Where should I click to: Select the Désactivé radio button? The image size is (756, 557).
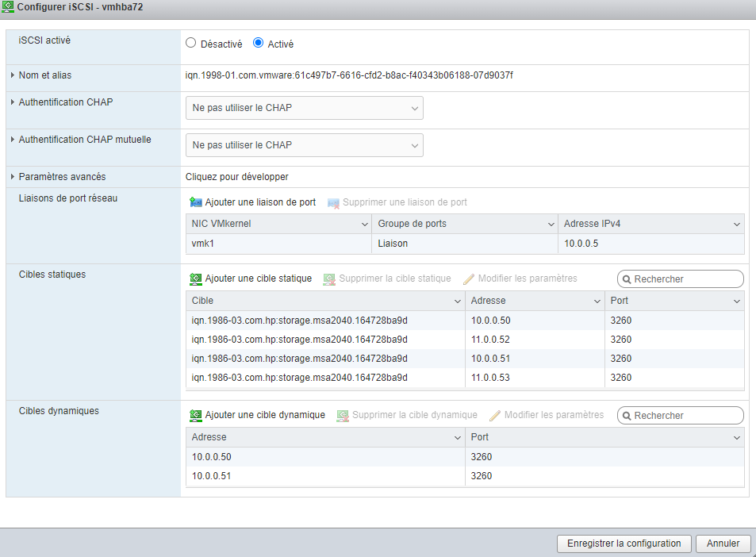[x=191, y=43]
